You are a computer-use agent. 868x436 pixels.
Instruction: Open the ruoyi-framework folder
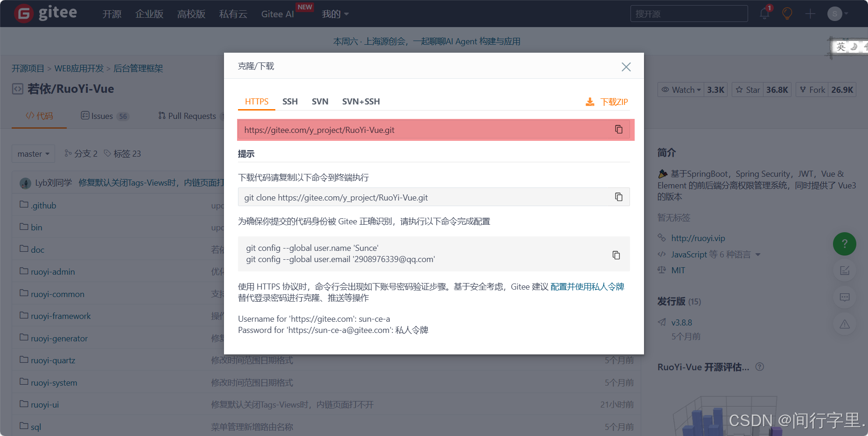(x=61, y=316)
